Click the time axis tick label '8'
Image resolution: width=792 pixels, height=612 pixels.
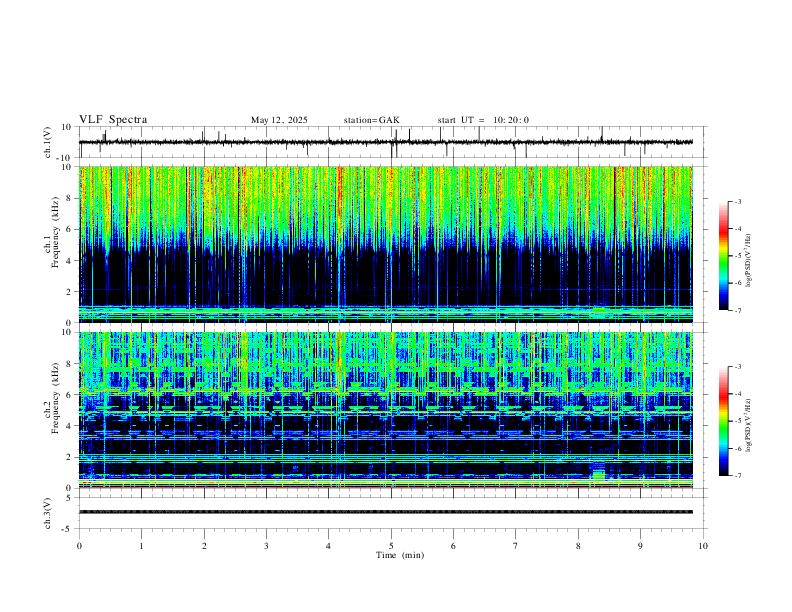(578, 546)
